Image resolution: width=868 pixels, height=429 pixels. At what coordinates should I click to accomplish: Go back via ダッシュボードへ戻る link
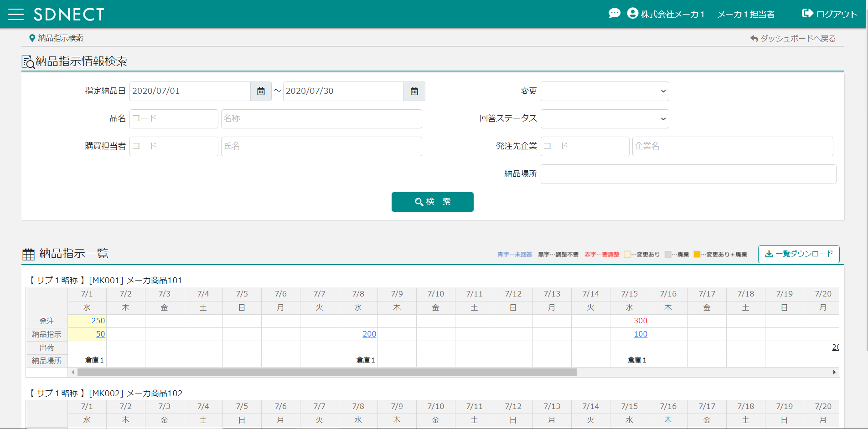point(793,38)
